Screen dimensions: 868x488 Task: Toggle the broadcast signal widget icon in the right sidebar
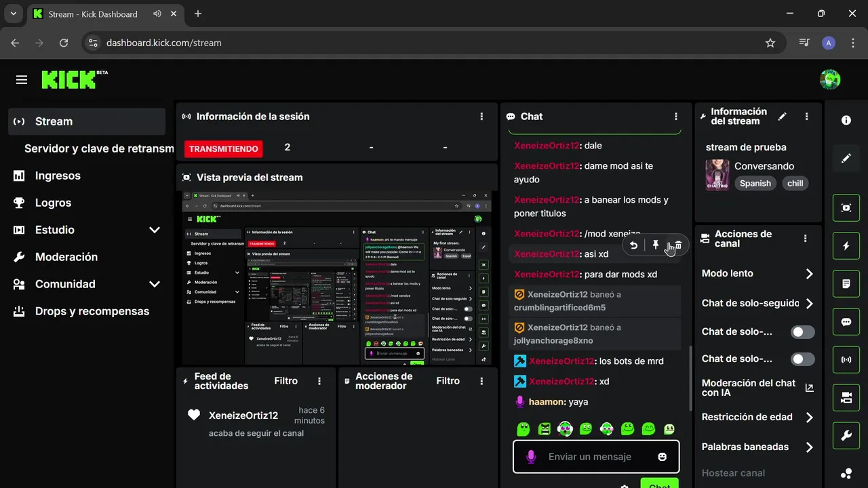[846, 360]
